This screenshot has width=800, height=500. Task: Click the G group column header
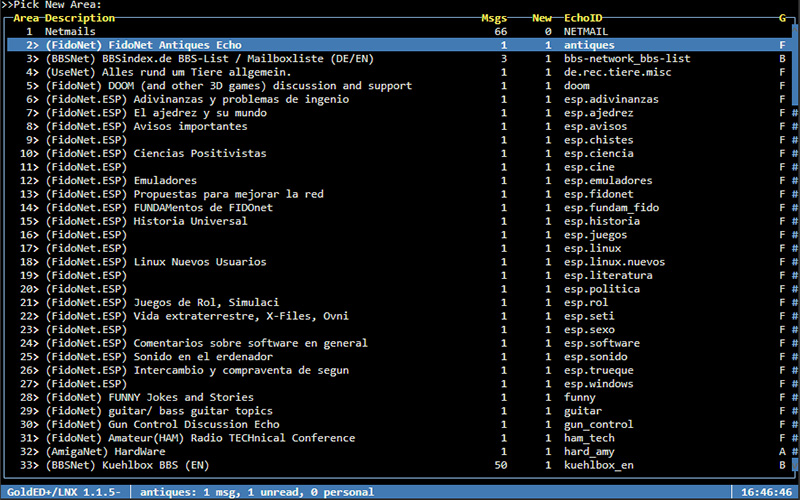782,18
